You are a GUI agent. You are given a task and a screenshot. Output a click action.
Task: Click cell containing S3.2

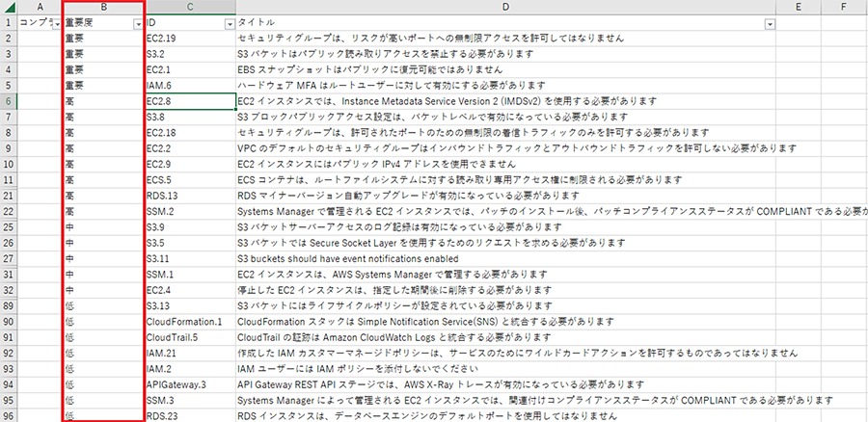point(190,54)
